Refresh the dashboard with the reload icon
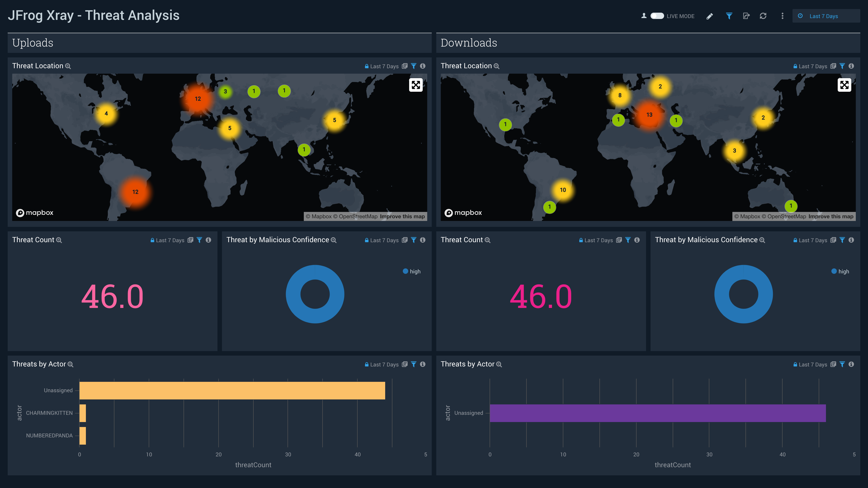Screen dimensions: 868x488 tap(763, 16)
